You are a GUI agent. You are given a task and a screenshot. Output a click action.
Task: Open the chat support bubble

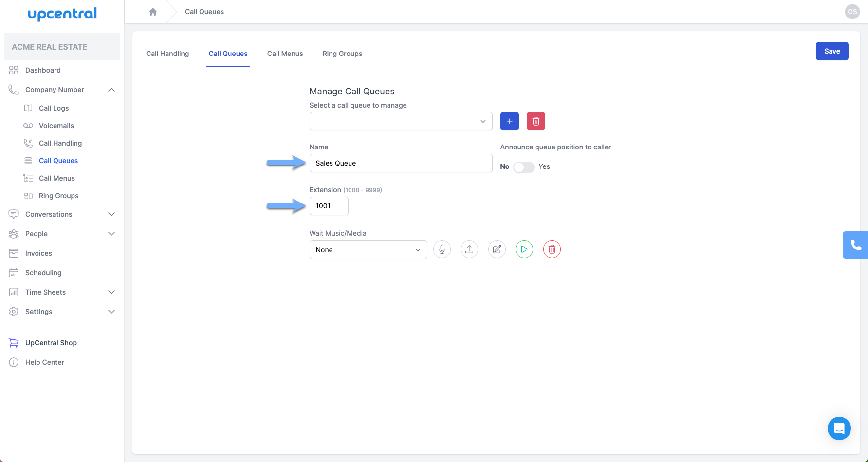click(x=839, y=428)
